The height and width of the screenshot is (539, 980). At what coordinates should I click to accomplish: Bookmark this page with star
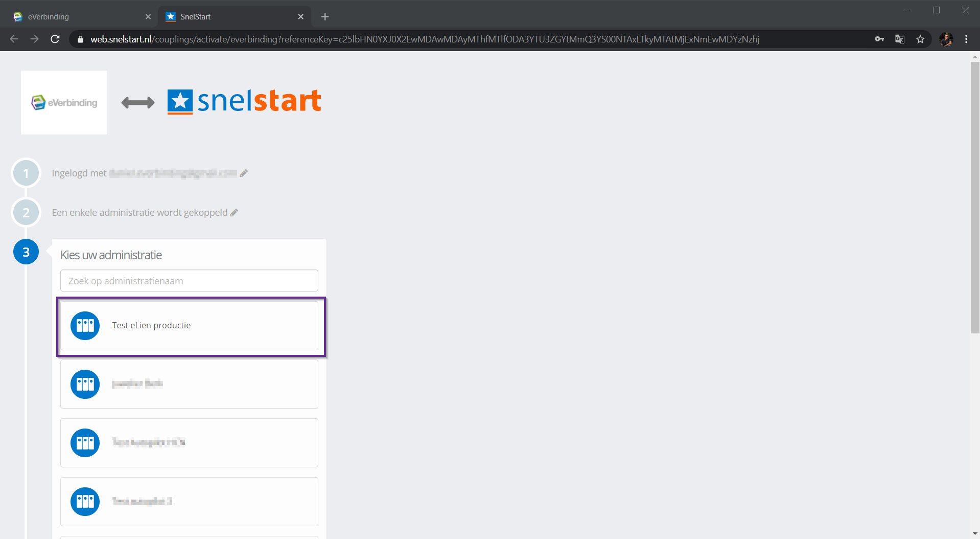pos(920,39)
